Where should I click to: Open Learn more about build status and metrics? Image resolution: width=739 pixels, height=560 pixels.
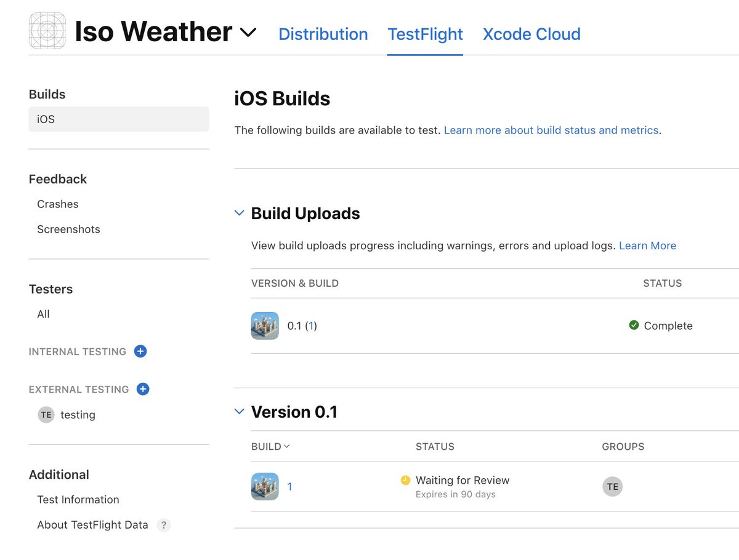coord(551,130)
